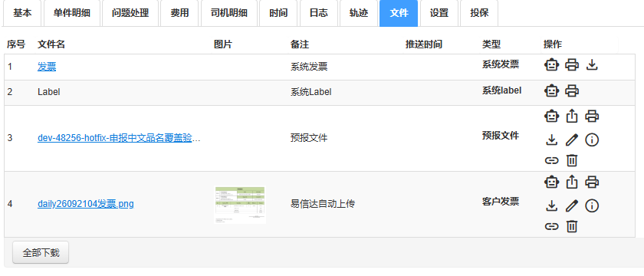Delete the 预报文件 entry

[x=572, y=160]
